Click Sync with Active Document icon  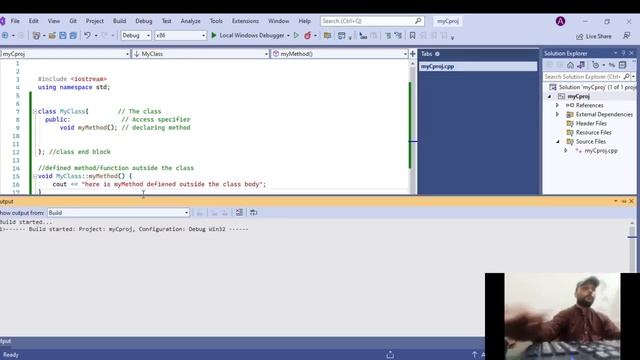point(611,65)
